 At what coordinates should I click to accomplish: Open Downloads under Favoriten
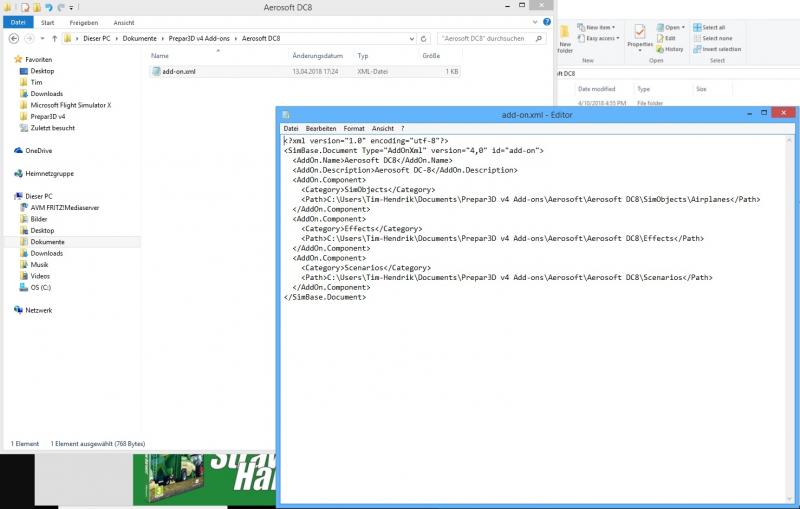pos(46,94)
